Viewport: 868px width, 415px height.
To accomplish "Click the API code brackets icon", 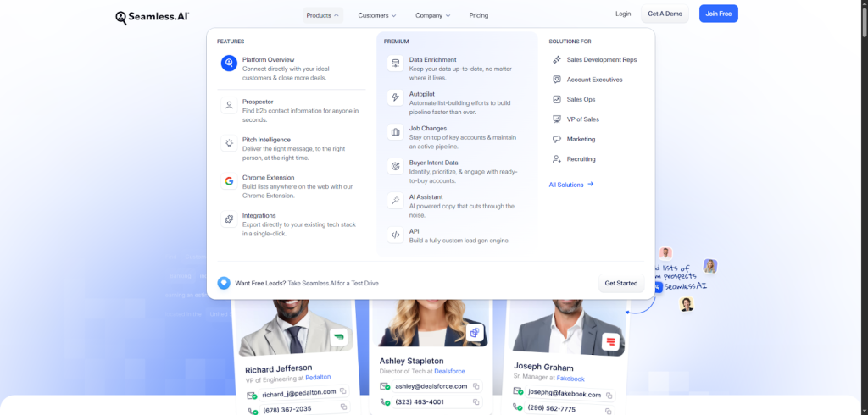I will click(395, 235).
